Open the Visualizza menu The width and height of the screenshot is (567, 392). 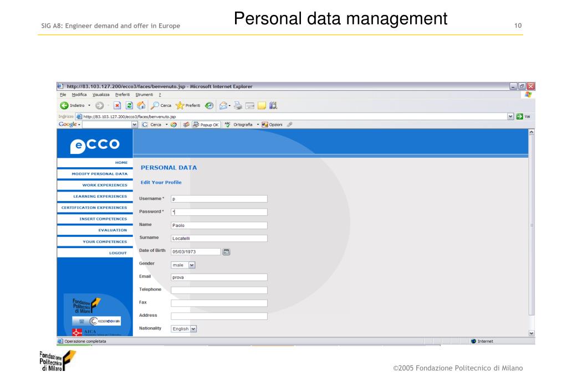101,95
